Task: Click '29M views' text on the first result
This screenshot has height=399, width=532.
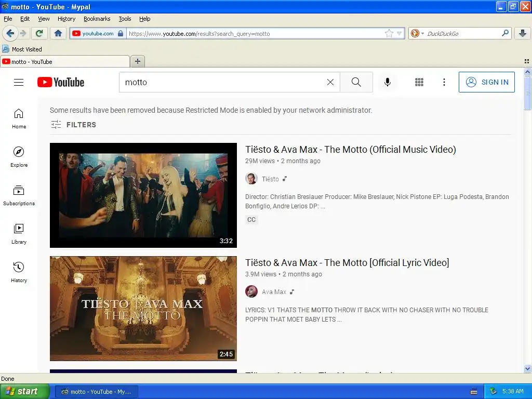Action: click(260, 161)
